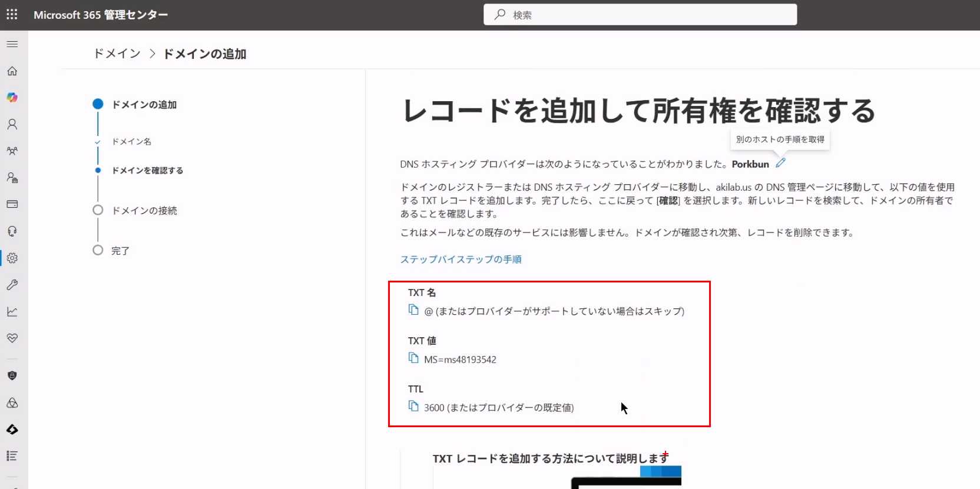Copy the TXT value MS=ms48193542

point(413,358)
